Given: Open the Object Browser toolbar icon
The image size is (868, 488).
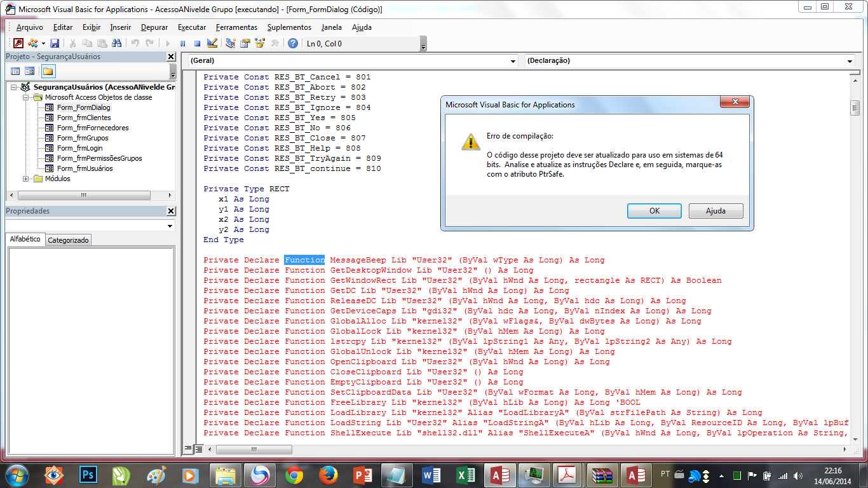Looking at the screenshot, I should tap(260, 43).
